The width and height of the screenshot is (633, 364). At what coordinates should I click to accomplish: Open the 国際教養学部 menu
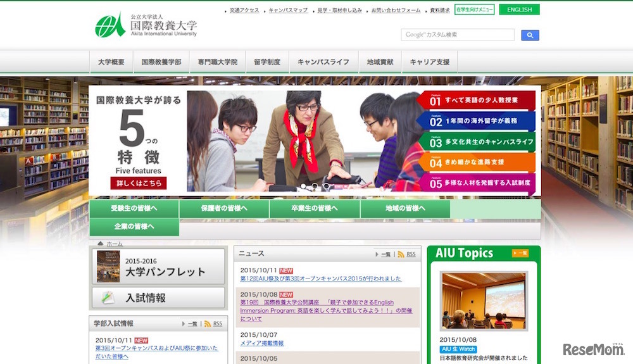pyautogui.click(x=161, y=62)
